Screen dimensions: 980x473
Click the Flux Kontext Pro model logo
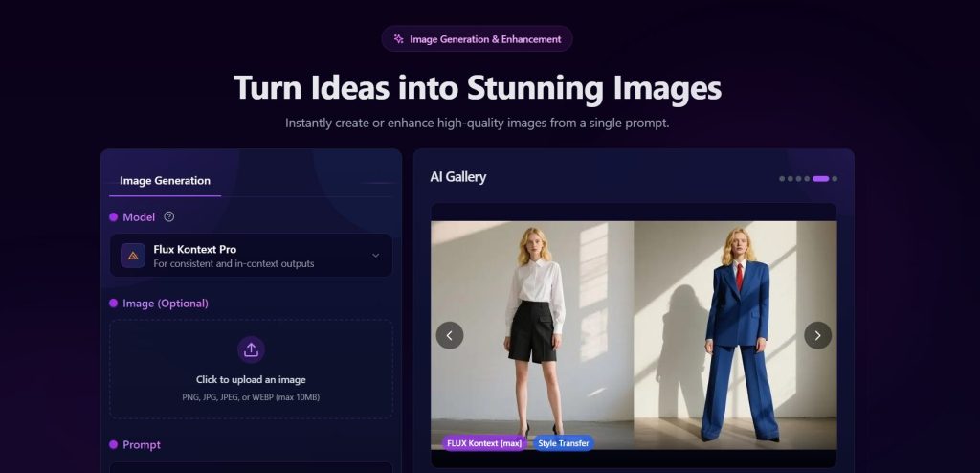point(133,256)
